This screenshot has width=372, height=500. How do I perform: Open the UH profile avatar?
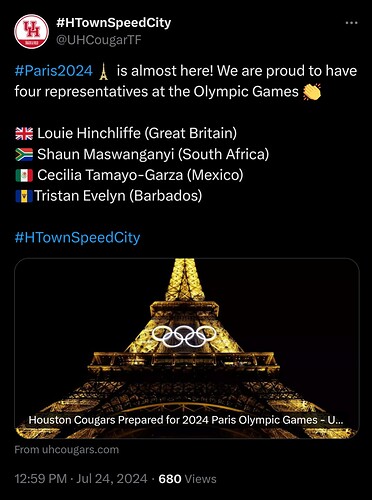[x=32, y=31]
